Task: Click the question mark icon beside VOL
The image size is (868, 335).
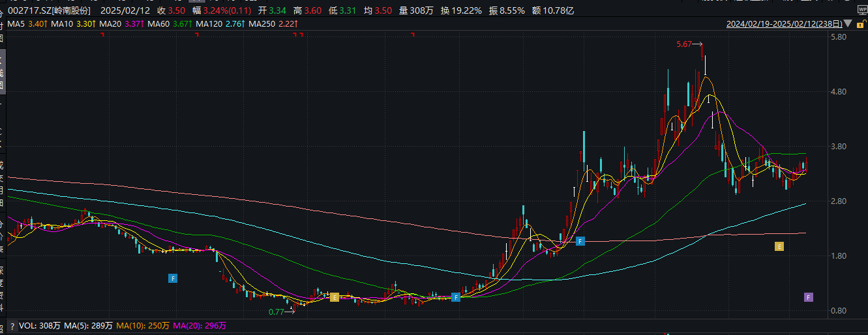Action: [12, 325]
